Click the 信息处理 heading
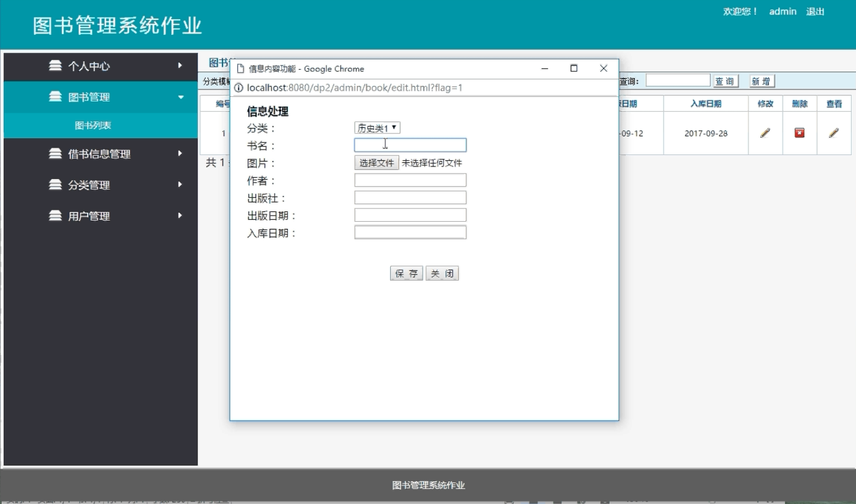856x504 pixels. 267,112
